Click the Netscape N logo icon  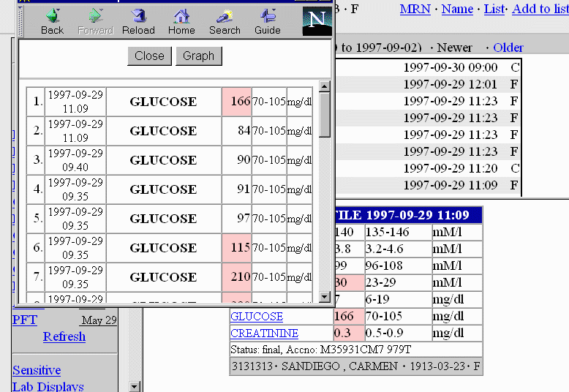point(316,20)
